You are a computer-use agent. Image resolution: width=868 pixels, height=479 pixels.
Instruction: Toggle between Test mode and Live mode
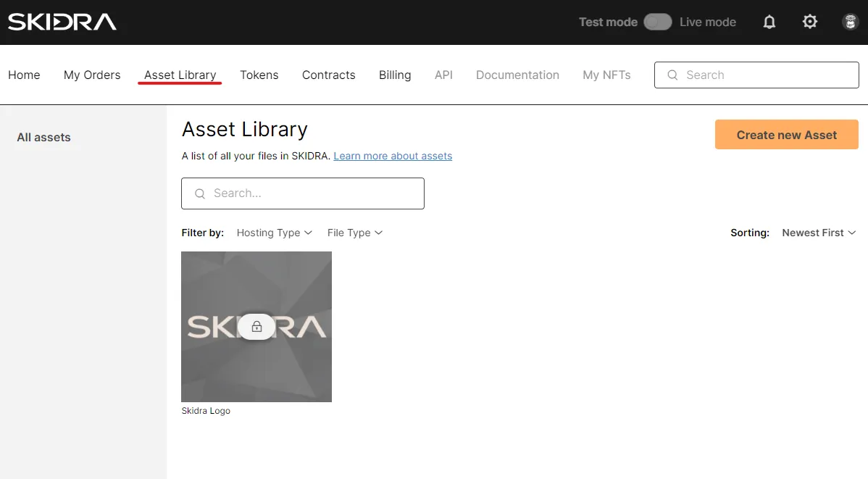(x=657, y=22)
